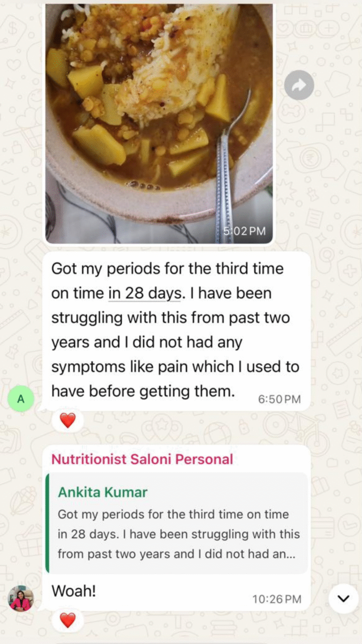
Task: Tap the heart reaction under the 'Woah!' message
Action: tap(68, 620)
